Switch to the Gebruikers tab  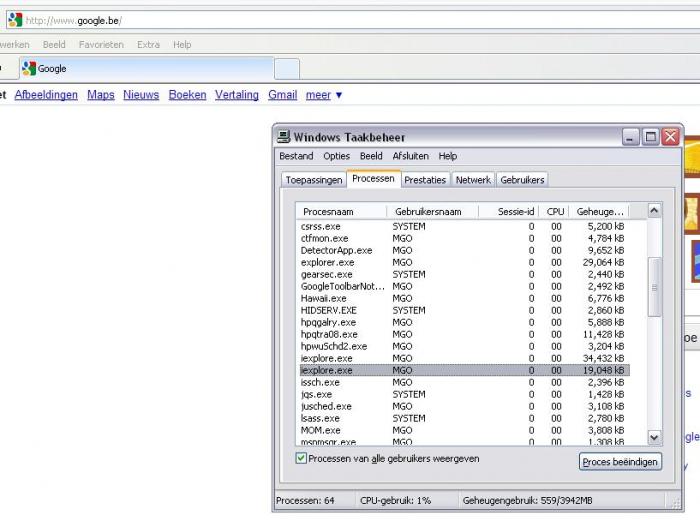tap(522, 180)
